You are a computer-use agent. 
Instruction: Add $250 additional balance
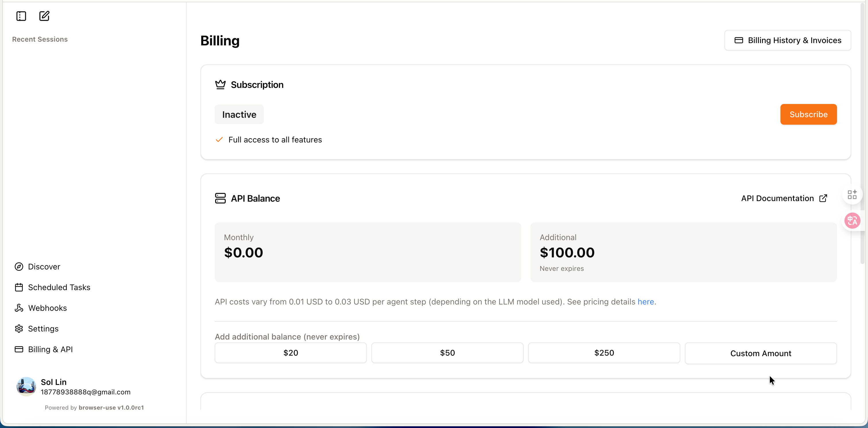pyautogui.click(x=604, y=353)
